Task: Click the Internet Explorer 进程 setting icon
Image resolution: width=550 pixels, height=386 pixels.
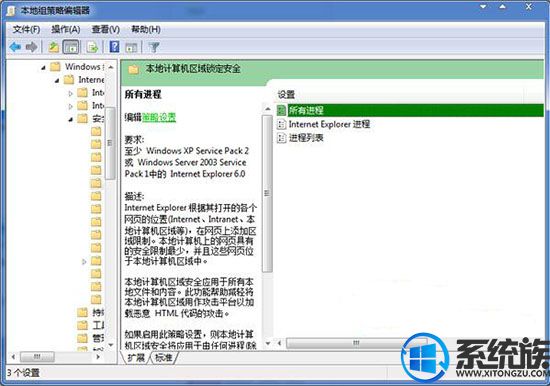Action: 281,124
